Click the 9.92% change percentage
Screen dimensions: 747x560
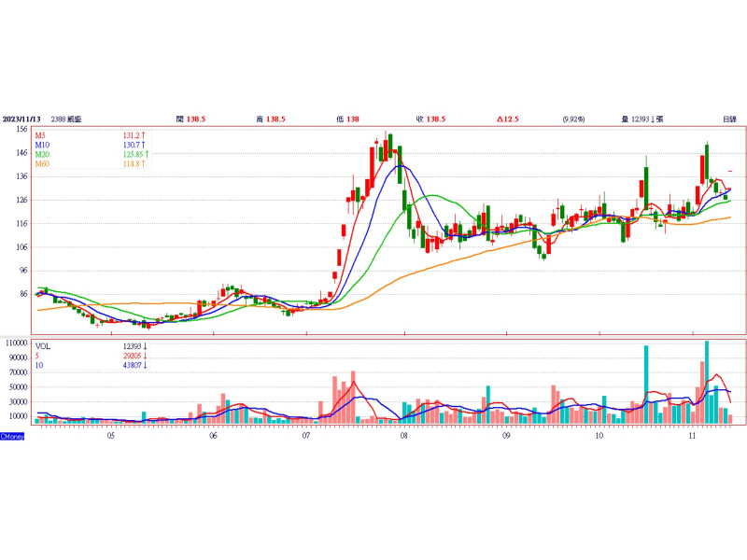573,119
